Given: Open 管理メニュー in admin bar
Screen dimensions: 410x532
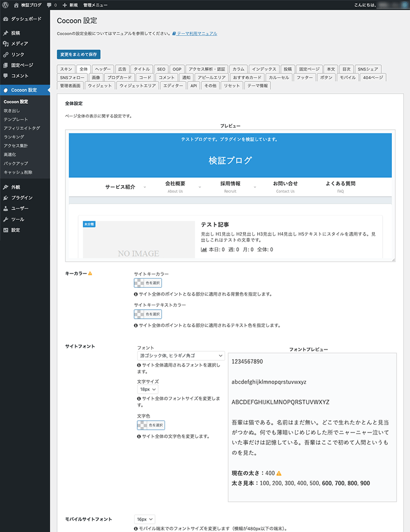Looking at the screenshot, I should [95, 5].
